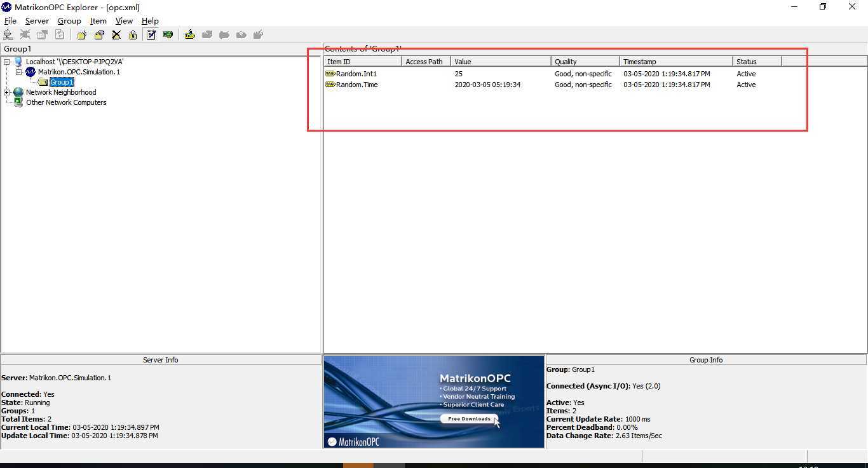Select the Group1 tree item
Viewport: 868px width, 468px height.
62,82
